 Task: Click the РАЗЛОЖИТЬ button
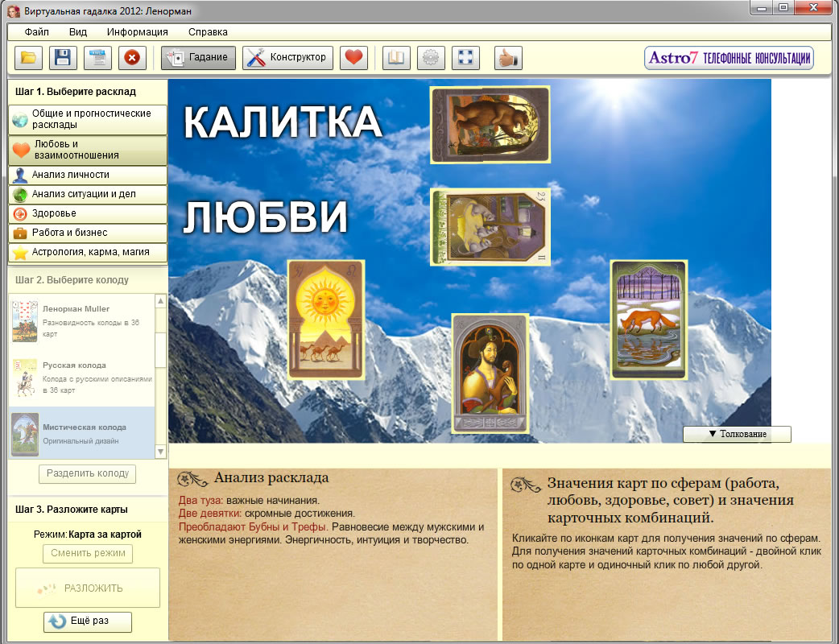[88, 588]
